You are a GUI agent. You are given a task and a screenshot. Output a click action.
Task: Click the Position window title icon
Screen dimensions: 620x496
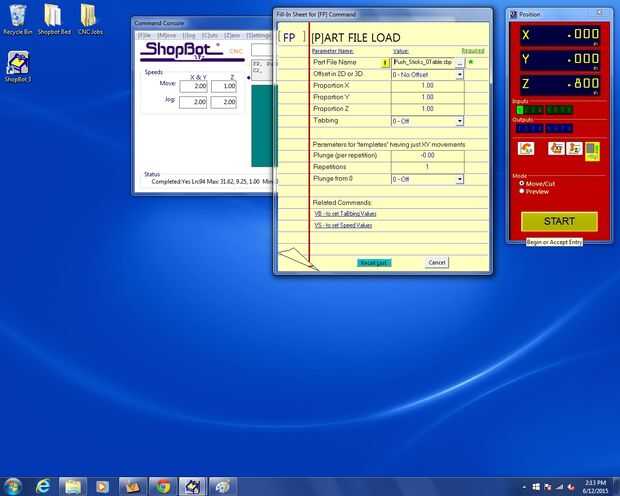pos(514,14)
